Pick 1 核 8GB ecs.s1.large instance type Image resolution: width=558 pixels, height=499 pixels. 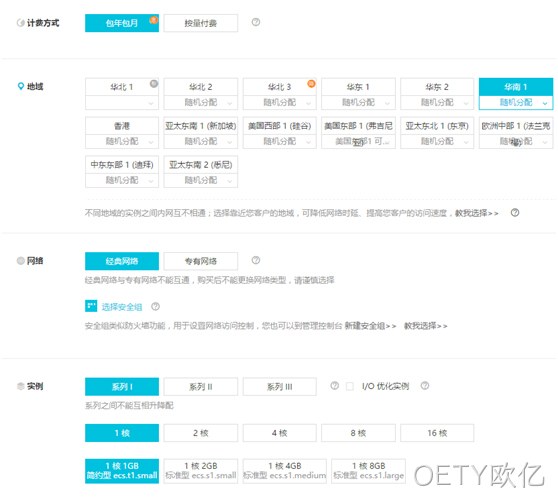(369, 471)
